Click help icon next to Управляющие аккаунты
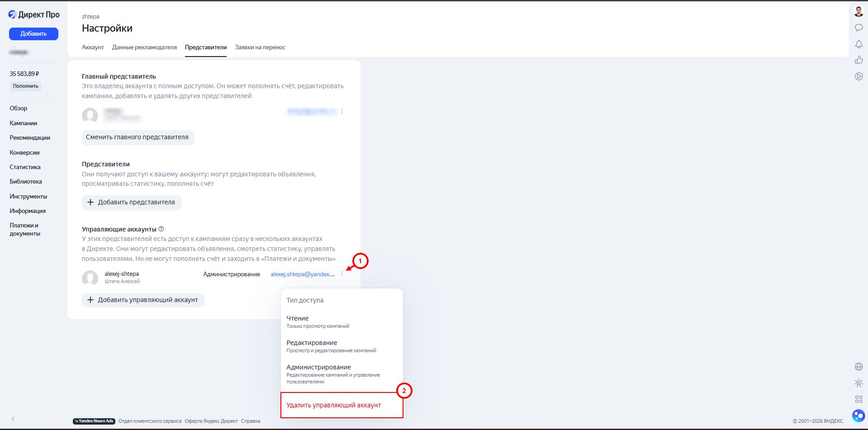Screen dimensions: 868x430 coord(161,229)
